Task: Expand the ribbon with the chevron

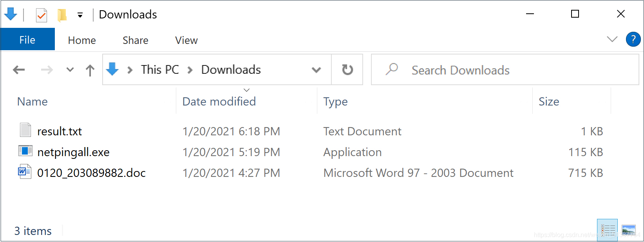Action: [x=612, y=39]
